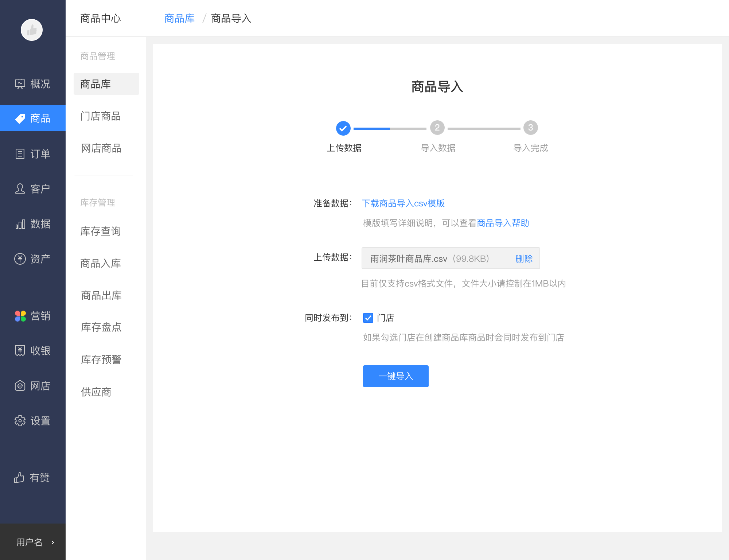Open the 订单 orders section
The height and width of the screenshot is (560, 729).
(32, 153)
